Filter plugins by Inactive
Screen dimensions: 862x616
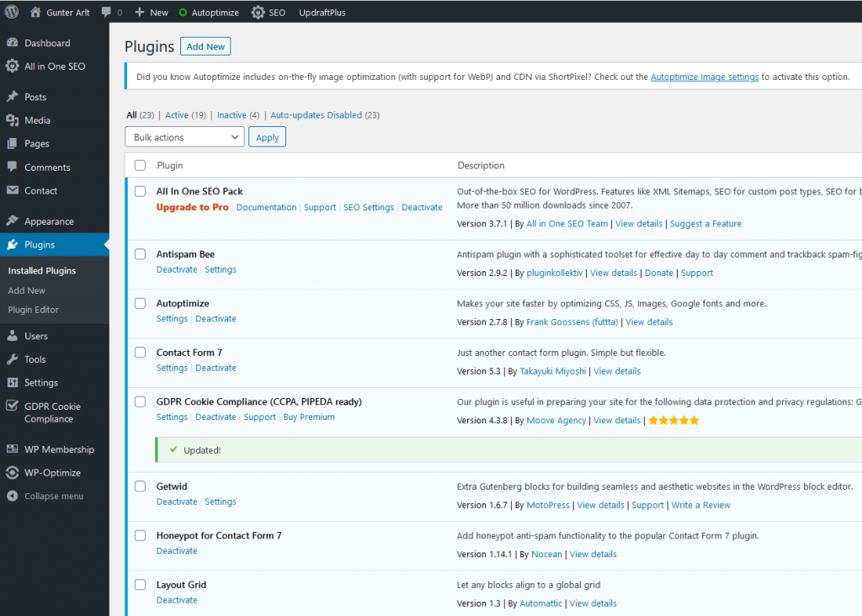coord(231,114)
